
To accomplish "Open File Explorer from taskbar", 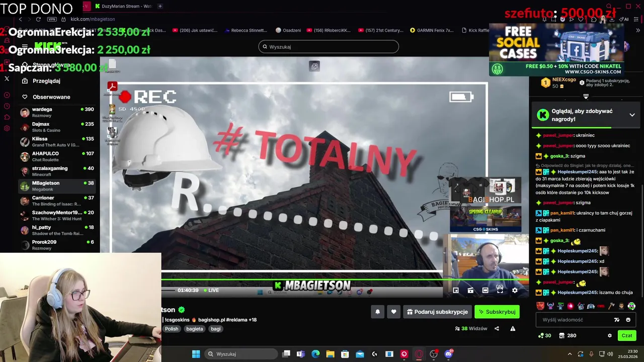I will click(330, 354).
